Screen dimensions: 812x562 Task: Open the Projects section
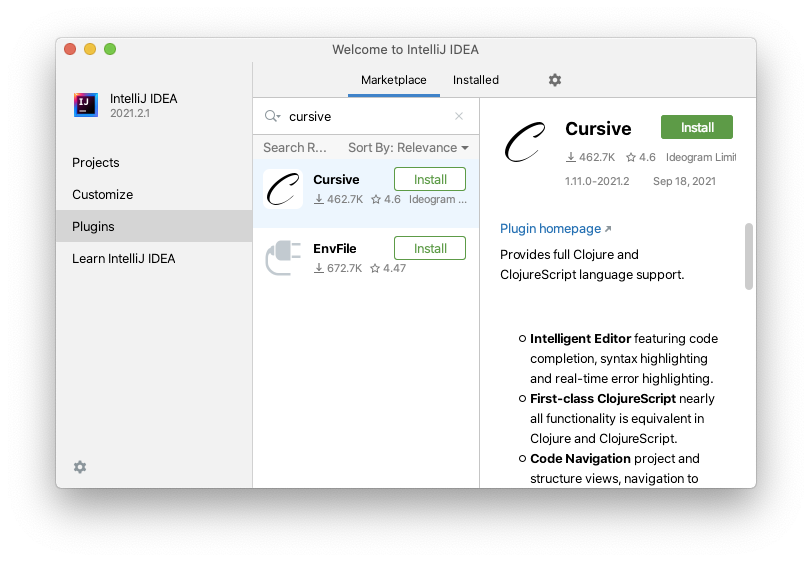154,163
